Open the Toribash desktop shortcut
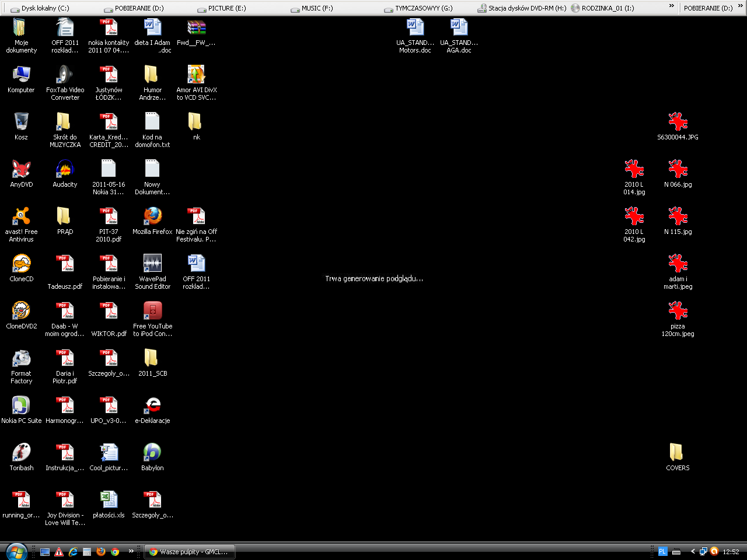Screen dimensions: 747x560 pyautogui.click(x=22, y=453)
